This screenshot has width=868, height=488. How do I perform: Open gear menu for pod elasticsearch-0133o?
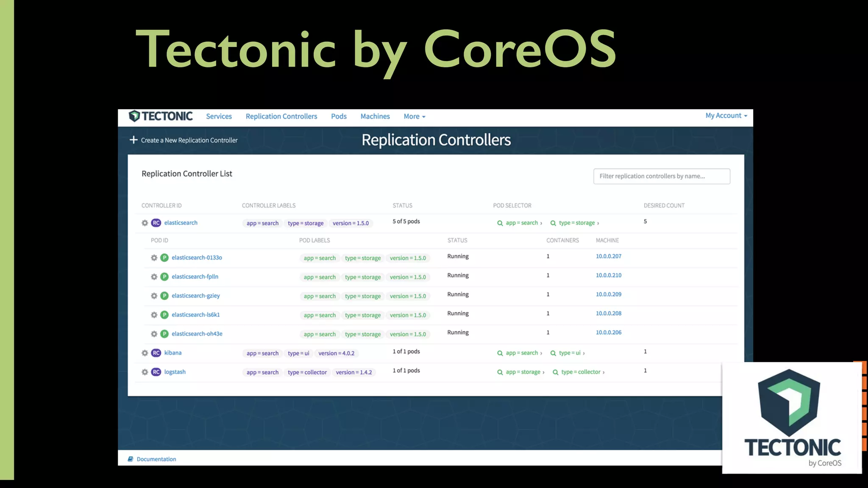tap(154, 258)
